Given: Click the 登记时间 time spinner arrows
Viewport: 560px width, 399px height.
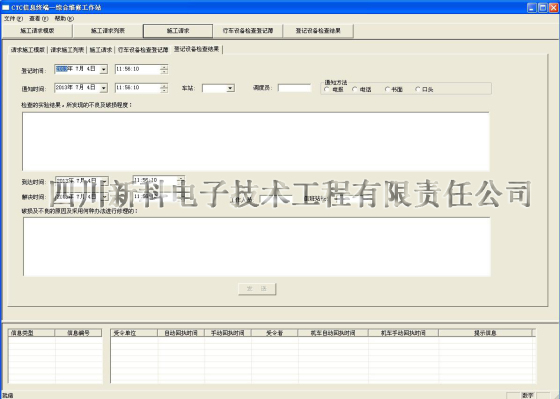Looking at the screenshot, I should [x=164, y=69].
